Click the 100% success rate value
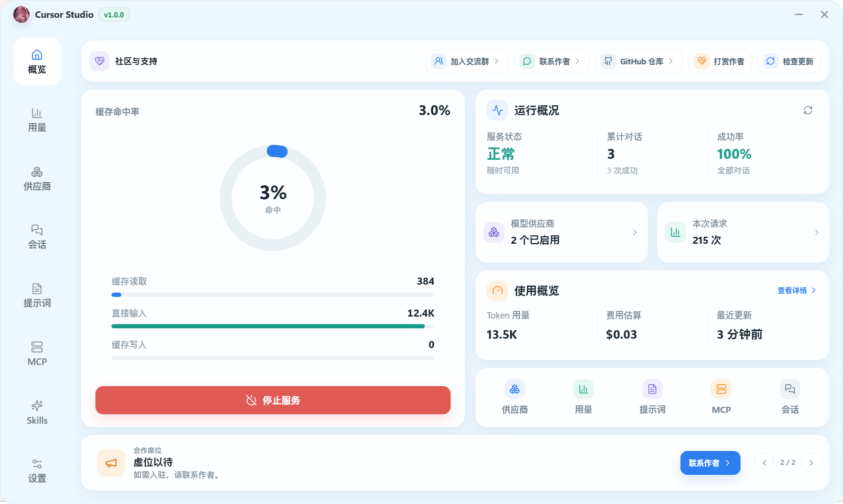843x504 pixels. click(x=734, y=154)
